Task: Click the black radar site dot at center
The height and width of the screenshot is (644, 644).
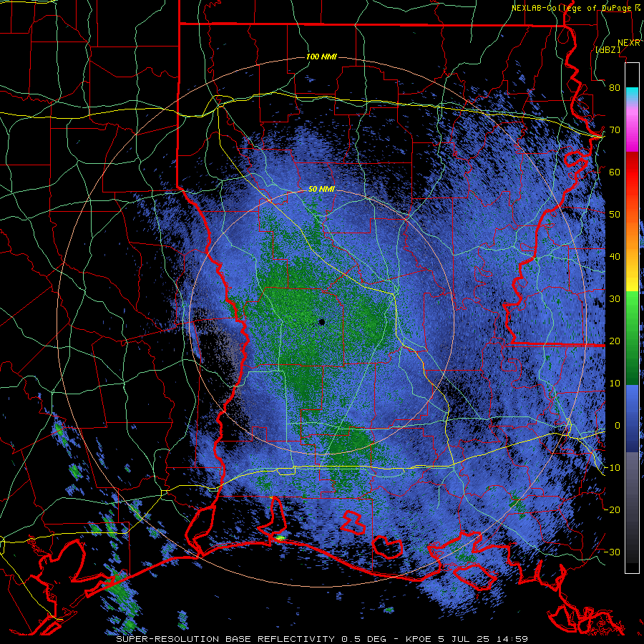Action: tap(321, 323)
